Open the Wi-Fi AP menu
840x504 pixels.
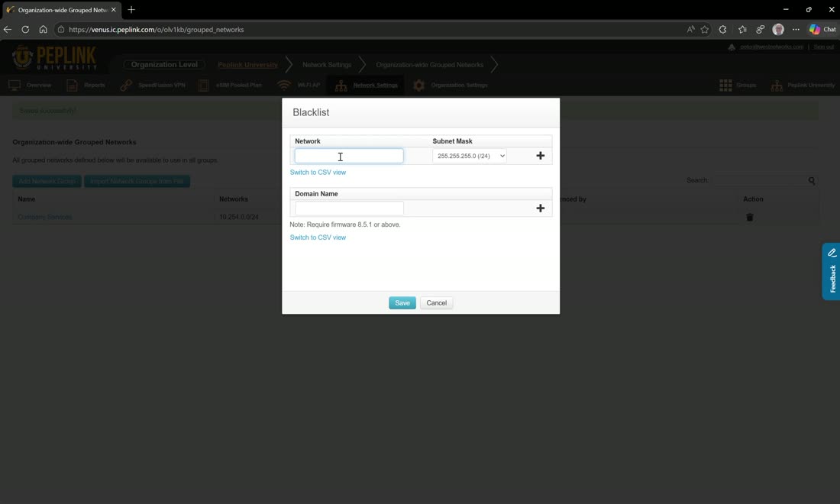(x=299, y=86)
